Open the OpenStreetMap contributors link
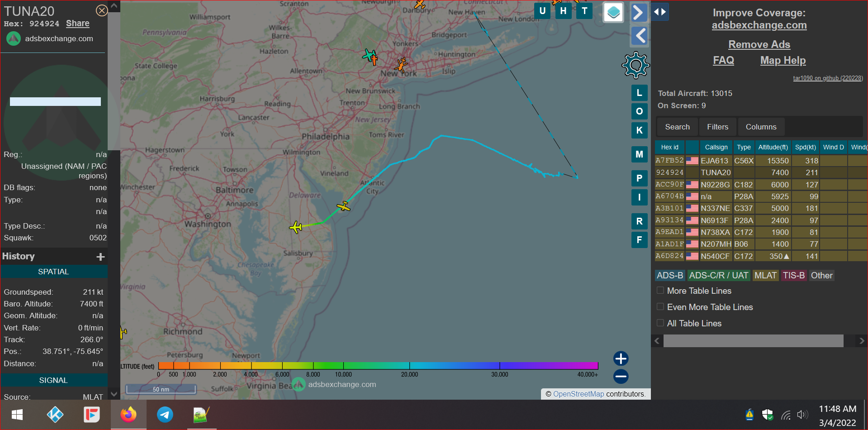Image resolution: width=868 pixels, height=430 pixels. [578, 394]
